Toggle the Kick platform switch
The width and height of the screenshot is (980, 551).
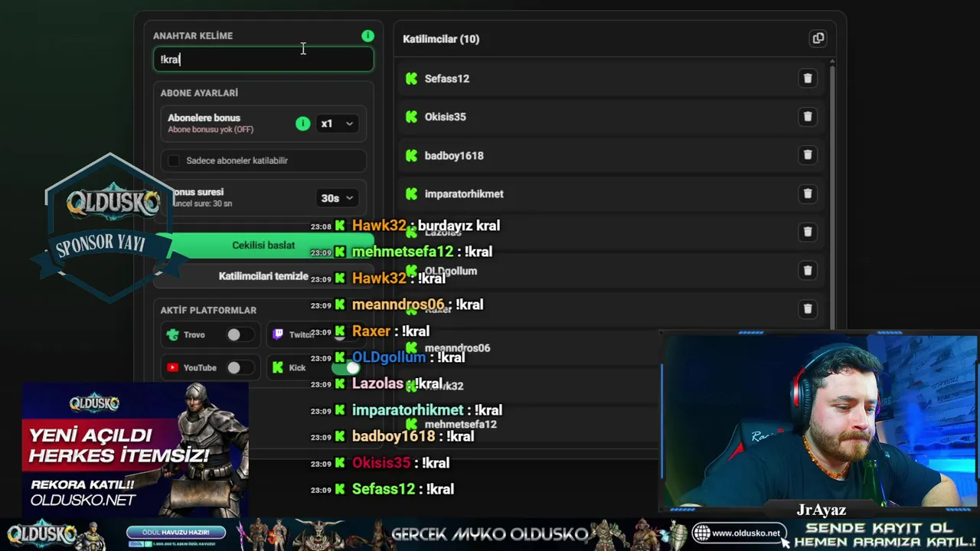346,368
